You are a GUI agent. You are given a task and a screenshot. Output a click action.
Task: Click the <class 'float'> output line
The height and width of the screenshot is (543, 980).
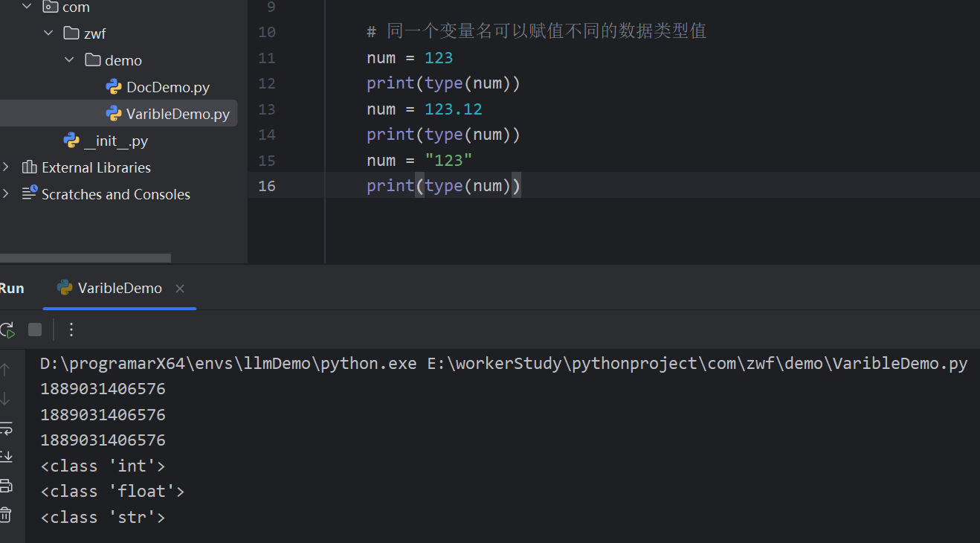112,491
